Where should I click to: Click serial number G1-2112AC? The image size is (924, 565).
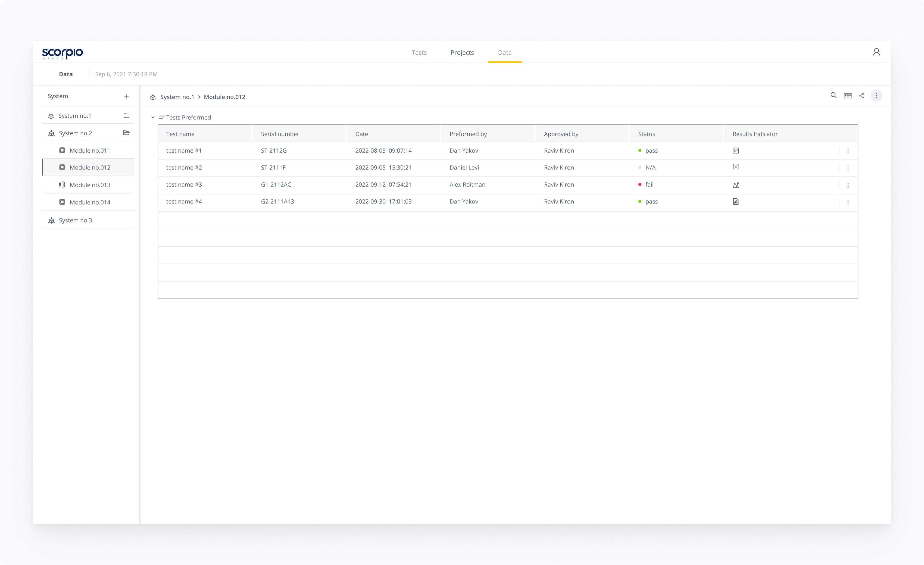point(276,184)
